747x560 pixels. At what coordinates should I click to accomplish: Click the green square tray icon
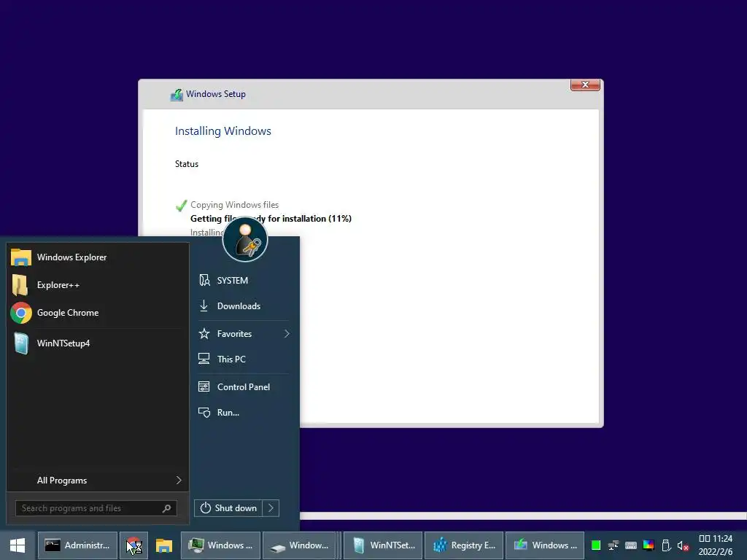pos(596,545)
